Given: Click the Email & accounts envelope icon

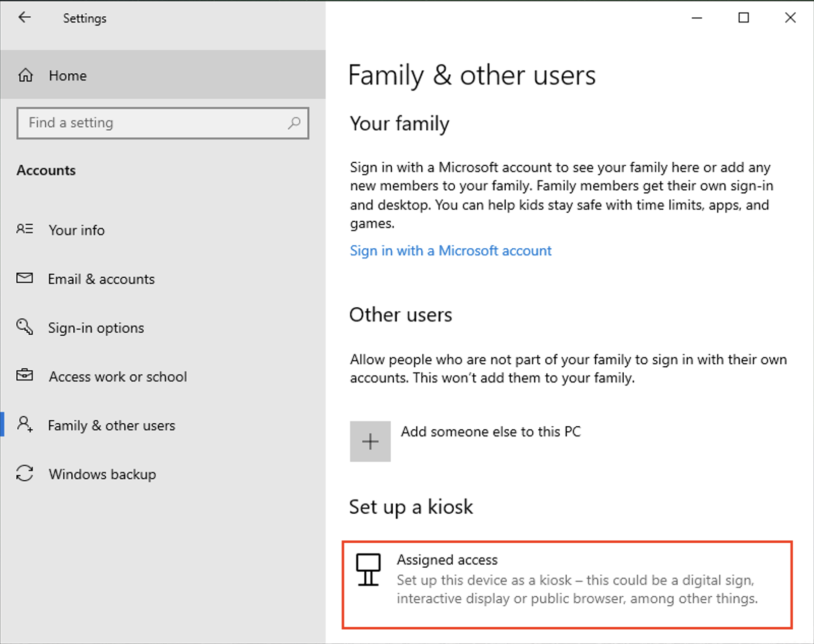Looking at the screenshot, I should [x=24, y=278].
